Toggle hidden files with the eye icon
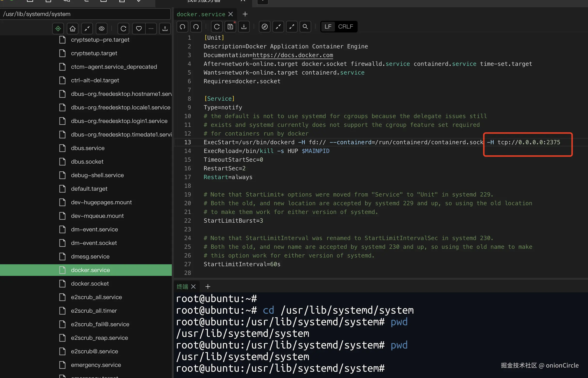The image size is (588, 378). click(102, 29)
